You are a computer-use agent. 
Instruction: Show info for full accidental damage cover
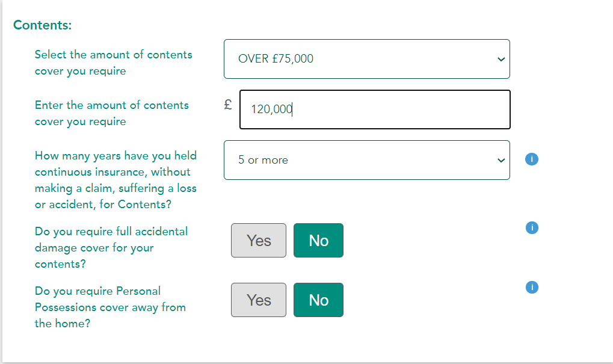coord(532,227)
